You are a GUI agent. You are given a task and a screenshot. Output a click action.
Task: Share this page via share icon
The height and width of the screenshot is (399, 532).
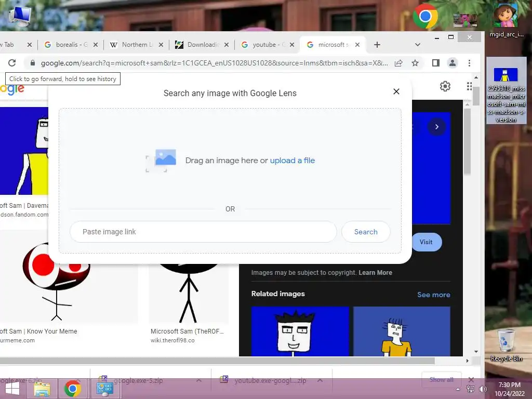click(x=398, y=63)
